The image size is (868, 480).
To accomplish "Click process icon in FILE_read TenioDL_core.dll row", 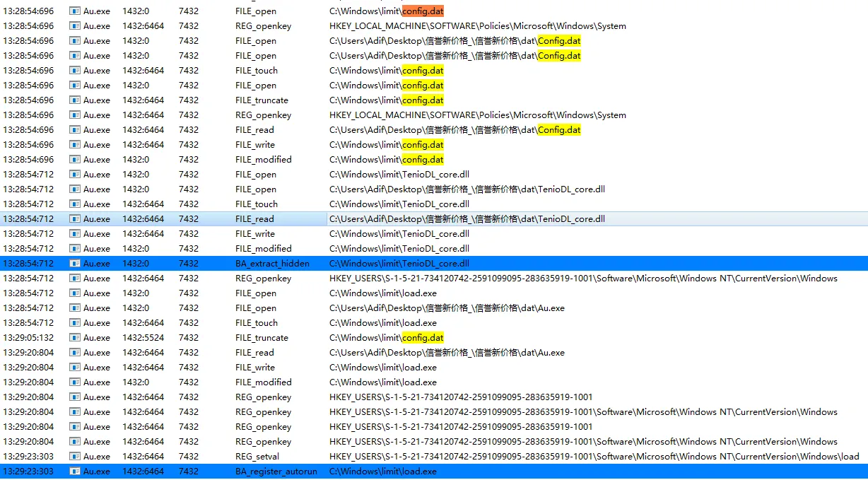I will tap(75, 219).
